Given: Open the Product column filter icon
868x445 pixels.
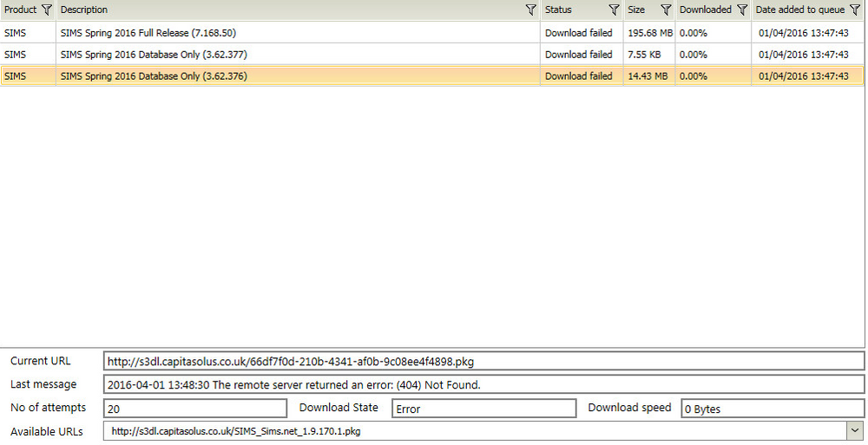Looking at the screenshot, I should tap(47, 10).
